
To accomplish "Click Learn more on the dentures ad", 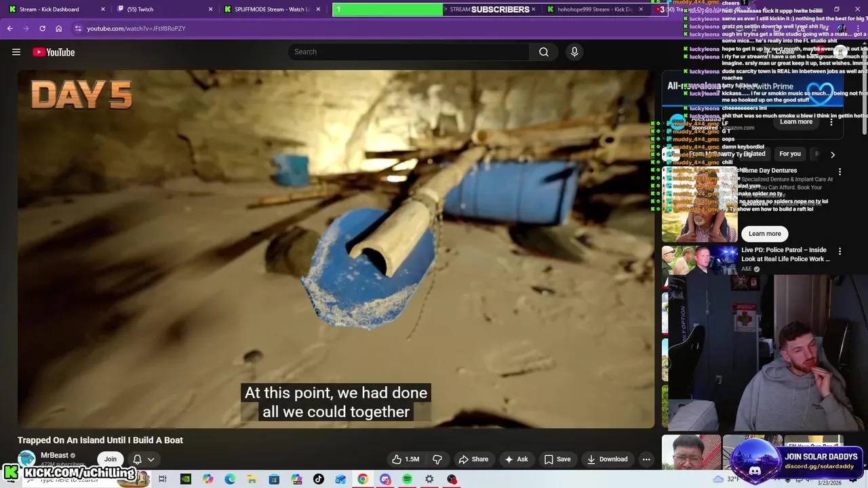I will (765, 234).
